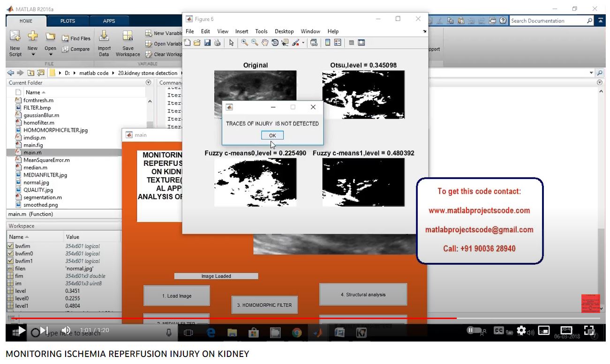610x364 pixels.
Task: Open the Tools menu in Figure 6
Action: point(261,31)
